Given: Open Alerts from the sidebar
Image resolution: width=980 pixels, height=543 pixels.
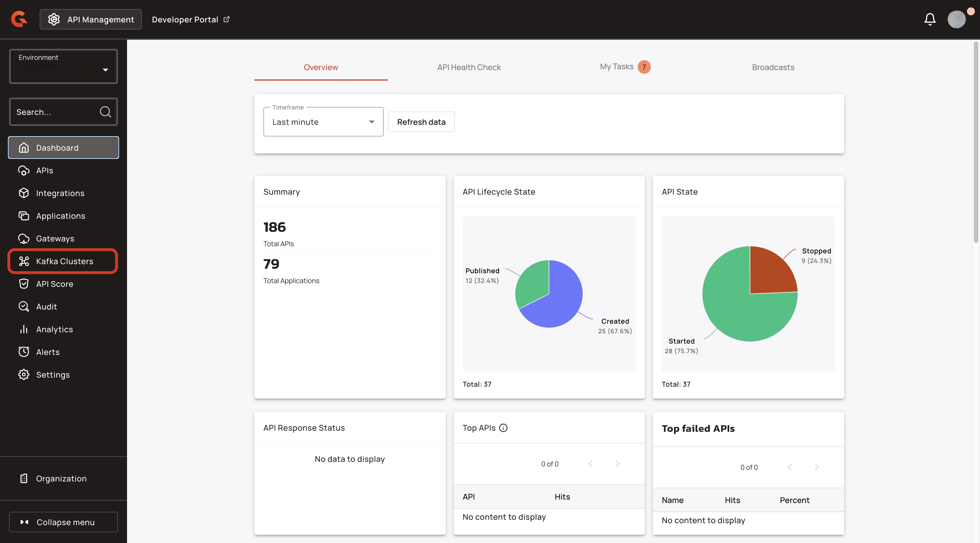Looking at the screenshot, I should coord(48,352).
